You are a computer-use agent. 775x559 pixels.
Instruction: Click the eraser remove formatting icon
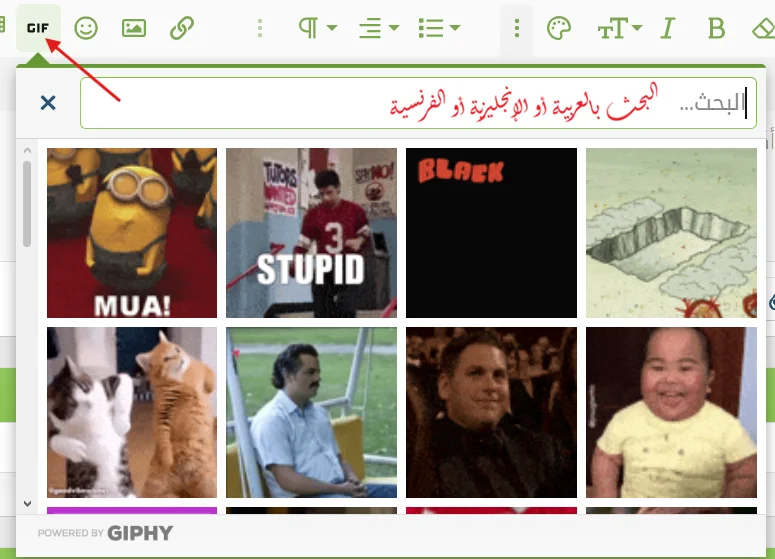click(762, 28)
